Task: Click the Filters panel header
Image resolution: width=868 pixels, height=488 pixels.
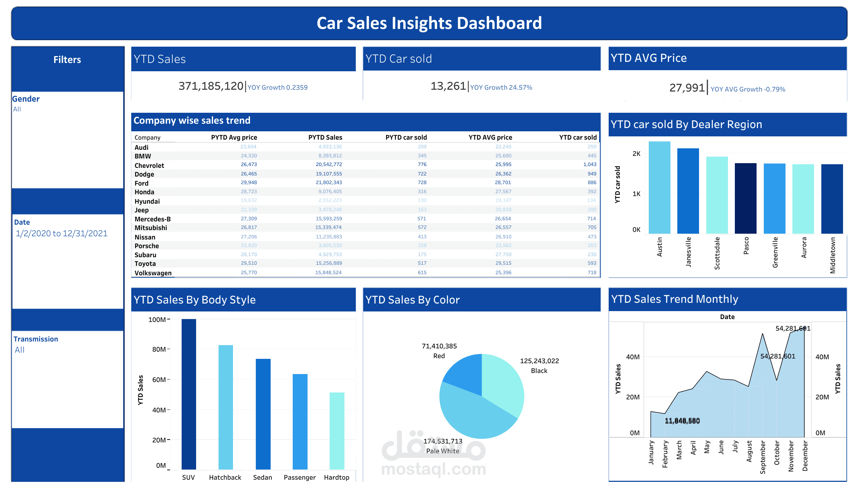Action: (x=67, y=59)
